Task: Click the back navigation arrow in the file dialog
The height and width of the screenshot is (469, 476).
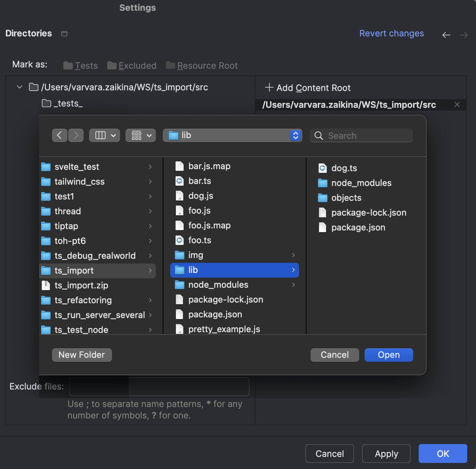Action: coord(59,135)
